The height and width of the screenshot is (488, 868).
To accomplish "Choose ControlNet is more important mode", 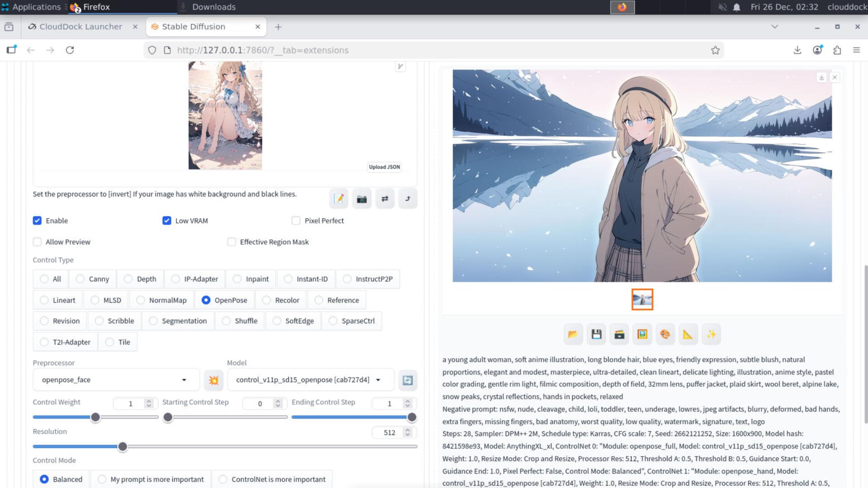I will (x=223, y=479).
